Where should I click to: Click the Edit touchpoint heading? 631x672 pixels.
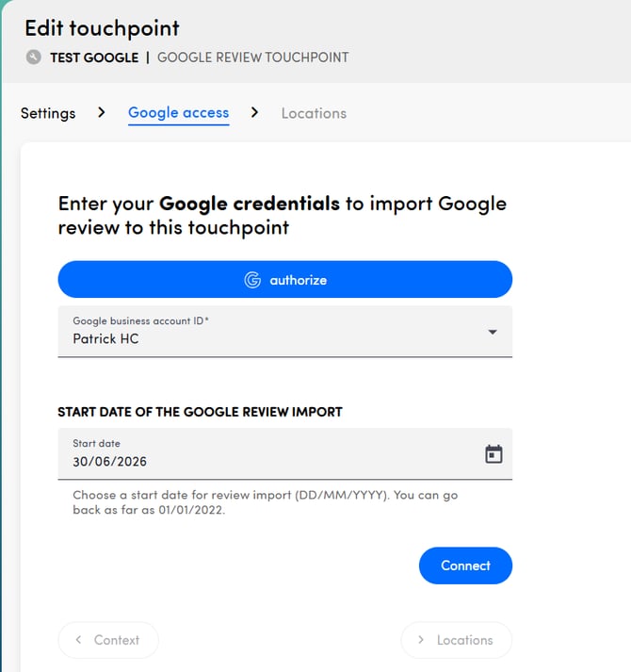tap(102, 28)
